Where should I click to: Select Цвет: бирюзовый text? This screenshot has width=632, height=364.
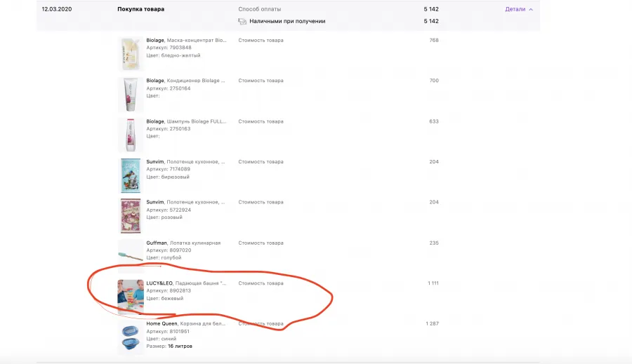tap(168, 177)
